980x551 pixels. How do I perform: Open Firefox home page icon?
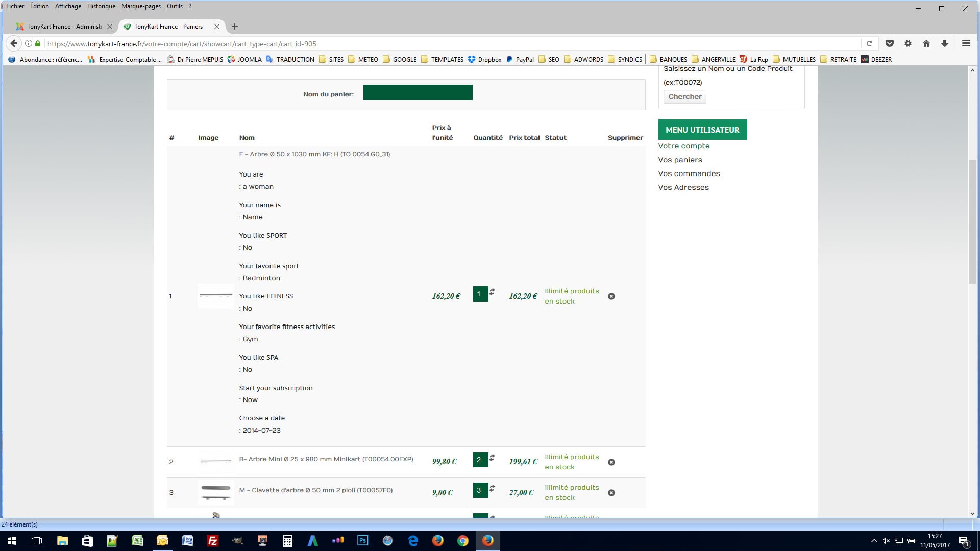926,43
